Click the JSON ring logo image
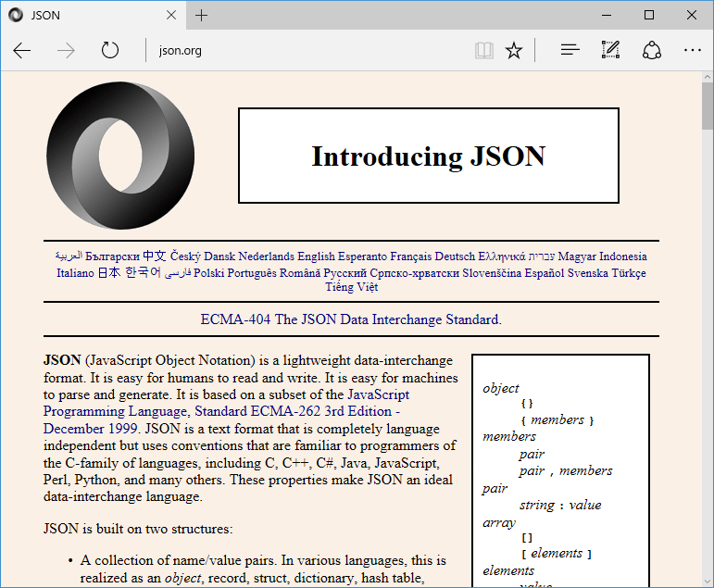This screenshot has height=588, width=714. coord(120,156)
